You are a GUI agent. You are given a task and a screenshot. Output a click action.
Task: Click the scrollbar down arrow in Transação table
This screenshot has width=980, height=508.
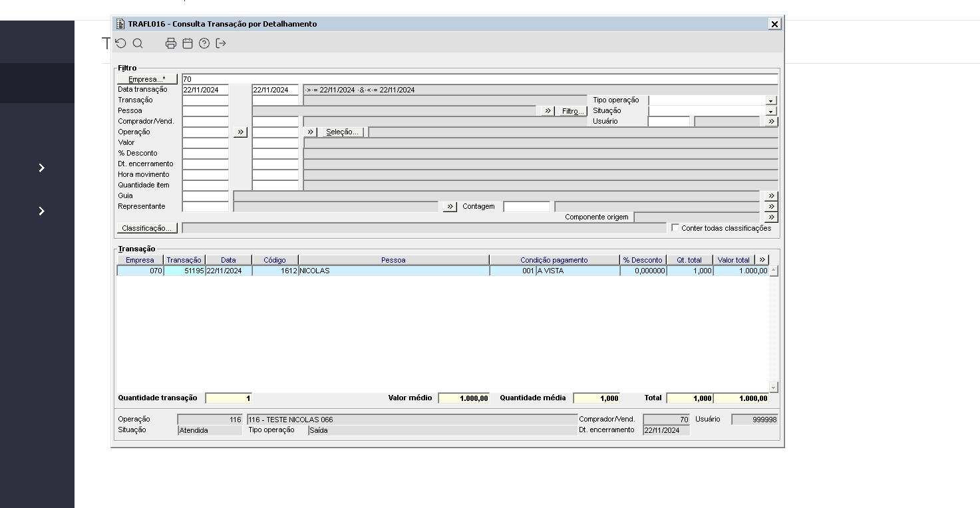[x=773, y=387]
